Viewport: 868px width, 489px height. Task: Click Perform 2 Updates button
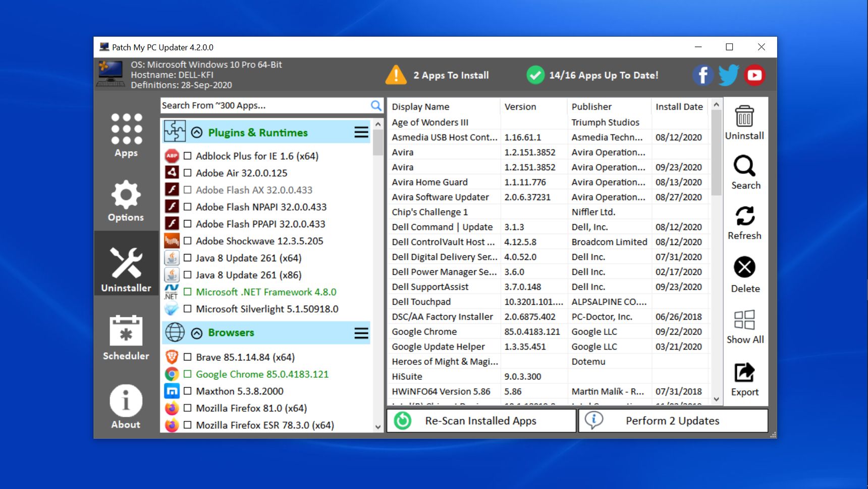tap(673, 421)
